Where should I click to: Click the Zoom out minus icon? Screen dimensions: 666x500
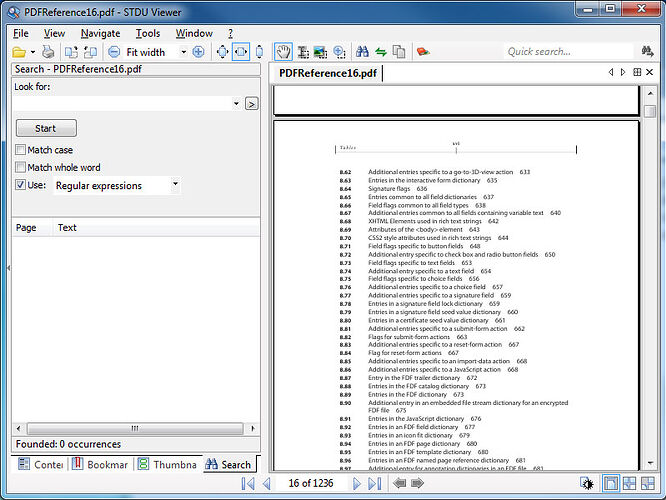114,52
